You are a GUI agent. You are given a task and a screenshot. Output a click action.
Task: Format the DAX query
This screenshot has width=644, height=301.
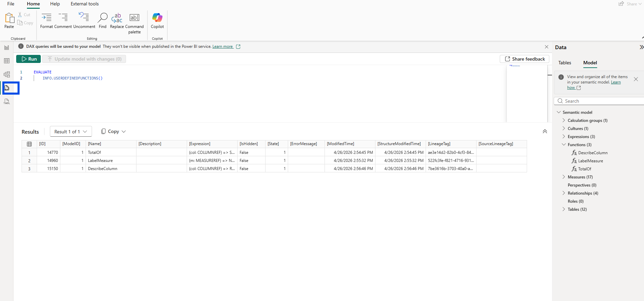coord(47,21)
